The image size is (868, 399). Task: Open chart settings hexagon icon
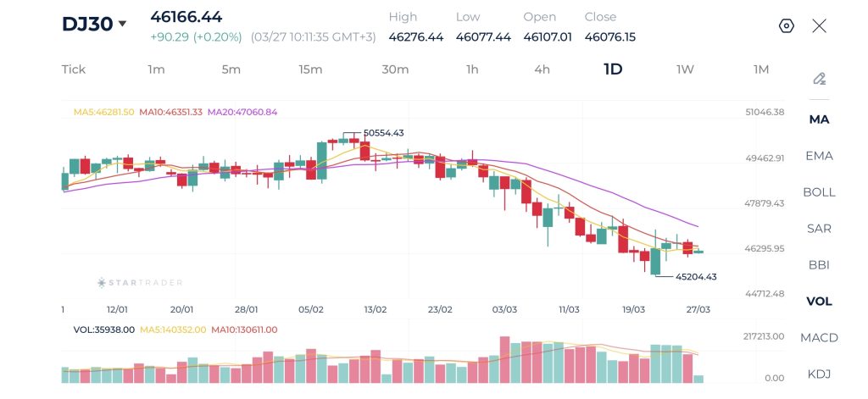point(786,25)
